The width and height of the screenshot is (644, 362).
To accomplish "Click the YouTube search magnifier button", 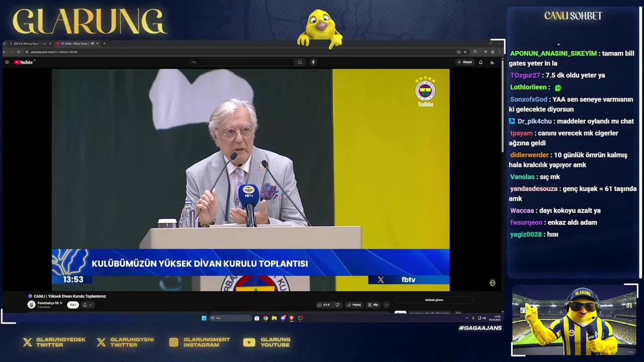I will 300,62.
